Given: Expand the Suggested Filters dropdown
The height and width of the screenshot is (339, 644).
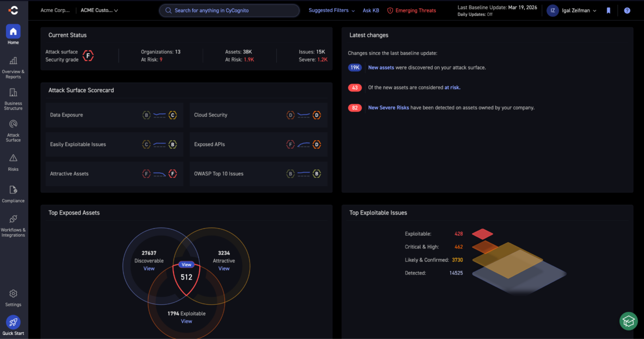Looking at the screenshot, I should pyautogui.click(x=332, y=11).
